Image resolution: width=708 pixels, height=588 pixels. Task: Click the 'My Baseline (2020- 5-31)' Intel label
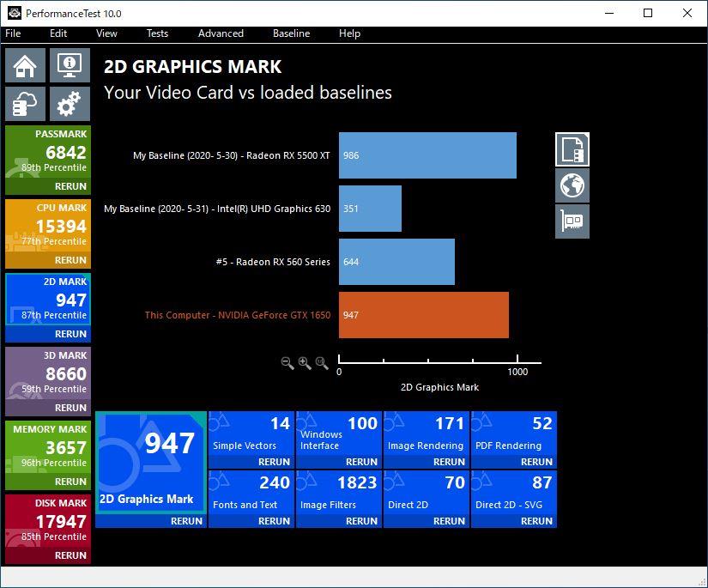(x=217, y=209)
